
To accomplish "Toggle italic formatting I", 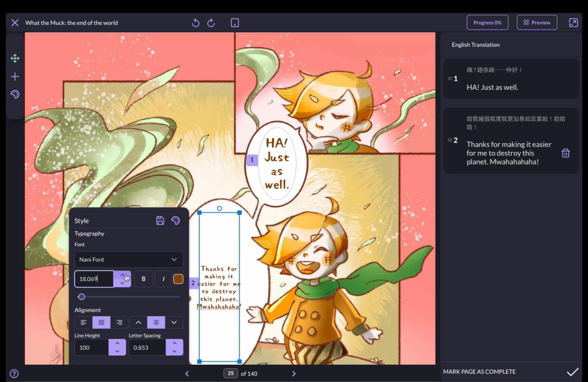I will 163,279.
